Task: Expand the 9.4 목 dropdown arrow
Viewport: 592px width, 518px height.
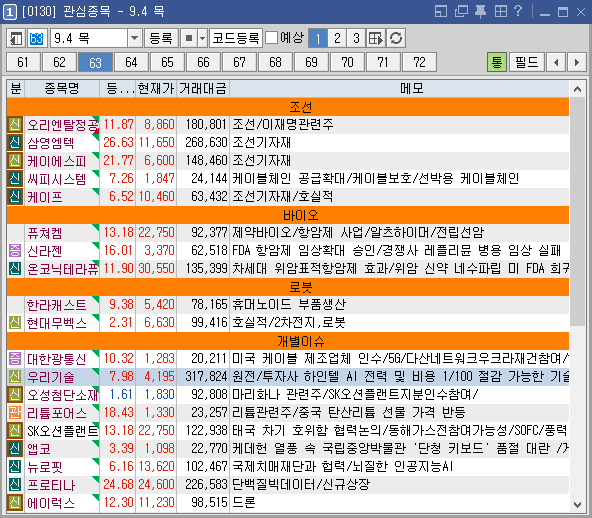Action: click(134, 38)
